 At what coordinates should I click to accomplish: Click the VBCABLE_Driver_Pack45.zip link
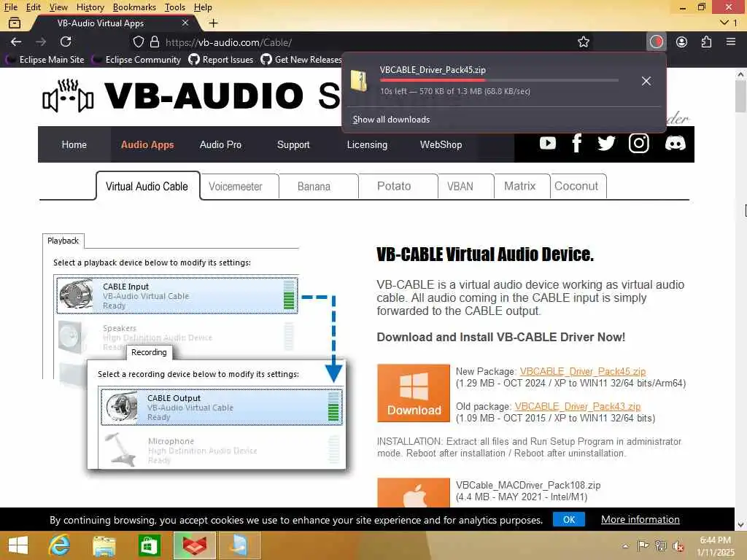[583, 371]
